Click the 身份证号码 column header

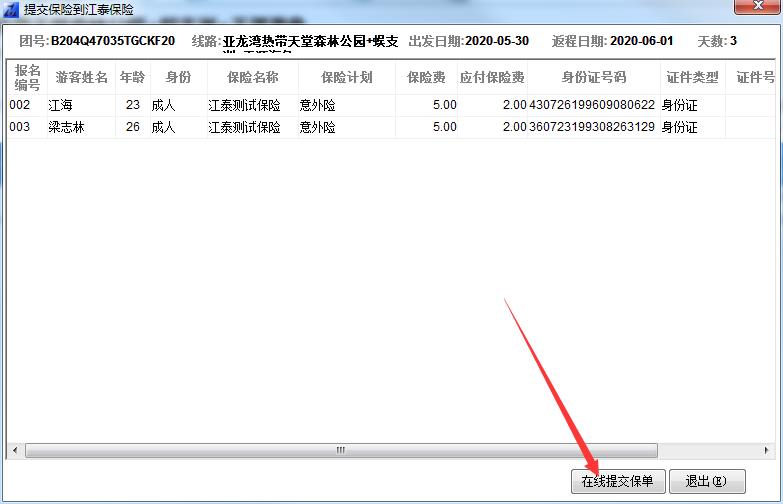coord(593,77)
